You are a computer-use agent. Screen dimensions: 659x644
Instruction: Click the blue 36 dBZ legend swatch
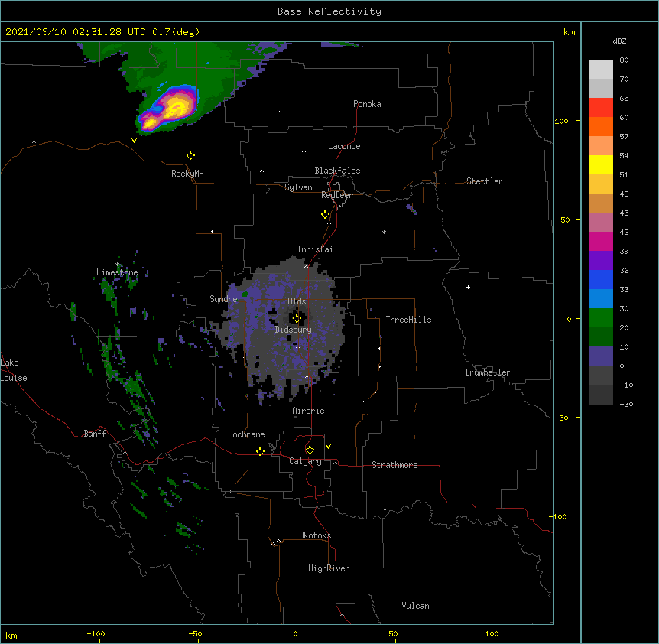pos(601,279)
